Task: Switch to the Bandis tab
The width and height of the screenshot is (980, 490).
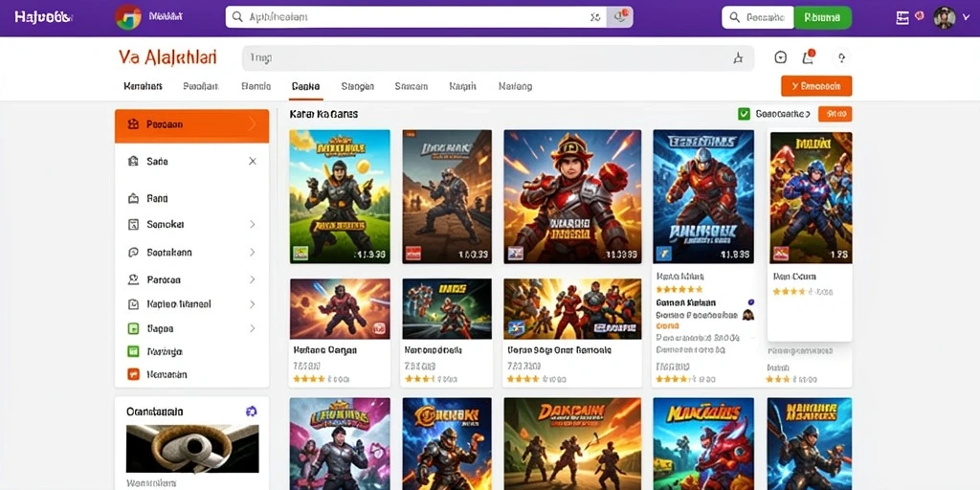Action: (256, 86)
